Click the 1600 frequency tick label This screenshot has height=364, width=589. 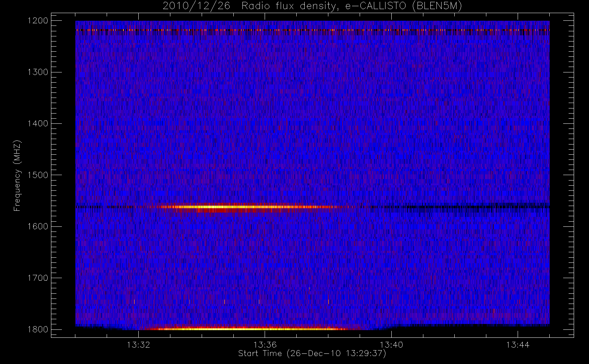(38, 226)
